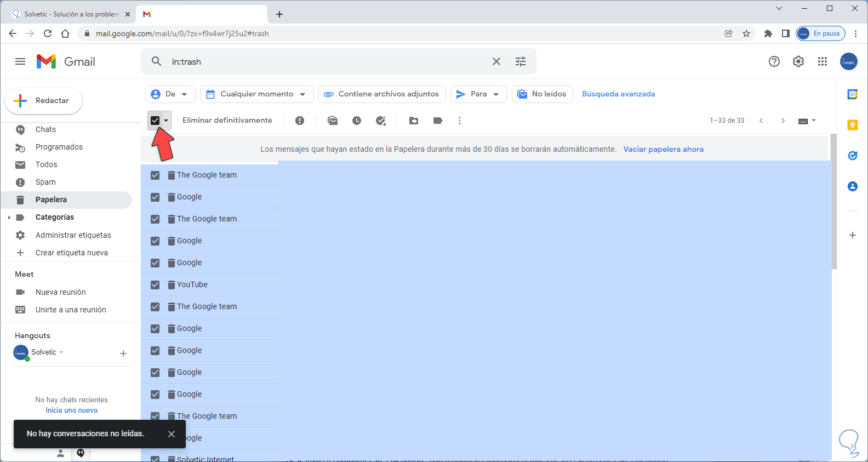Go to the newer messages page arrow

tap(761, 121)
